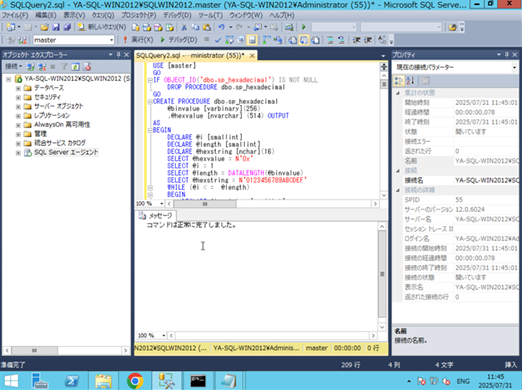Viewport: 522px width, 390px height.
Task: Click the messages pane vertical scrollbar thumb
Action: point(382,274)
